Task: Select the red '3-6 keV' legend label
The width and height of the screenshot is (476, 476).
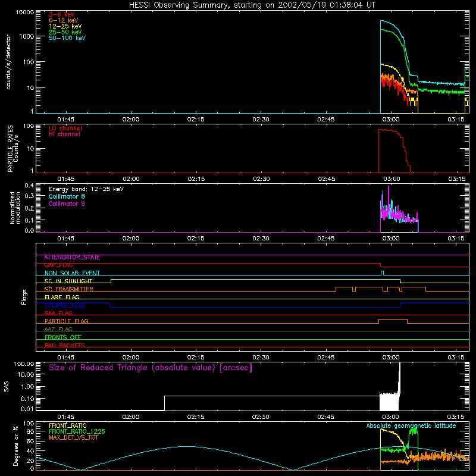Action: 62,14
